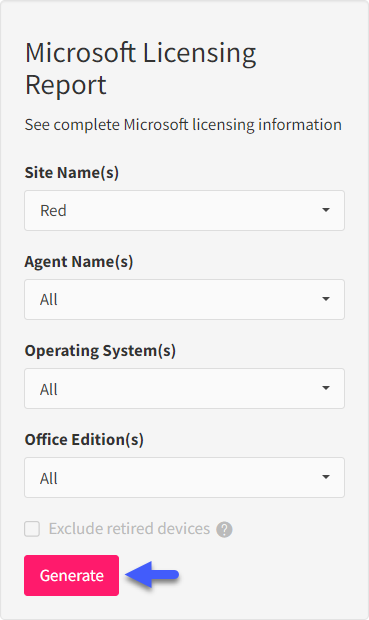
Task: Click the 'Microsoft Licensing Report' heading
Action: click(x=140, y=68)
